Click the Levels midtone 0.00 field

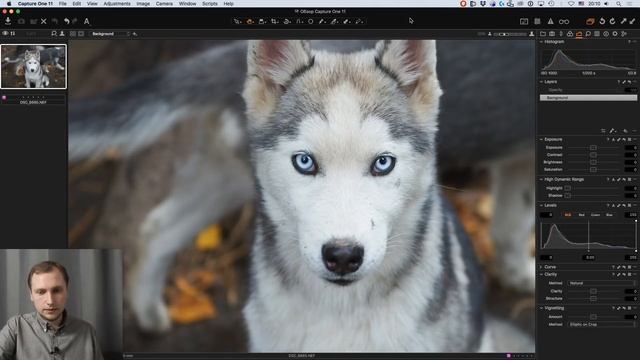point(590,258)
